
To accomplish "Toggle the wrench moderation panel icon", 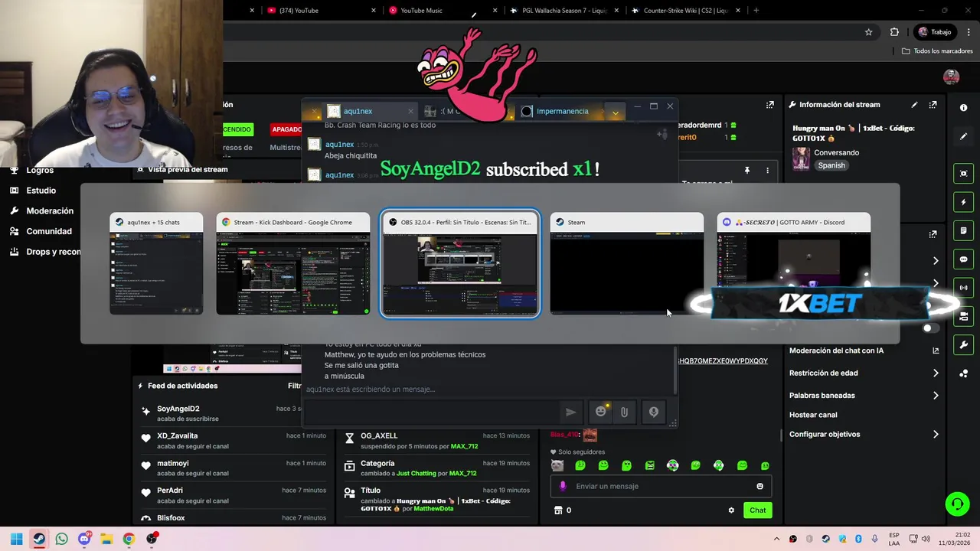I will pyautogui.click(x=964, y=344).
